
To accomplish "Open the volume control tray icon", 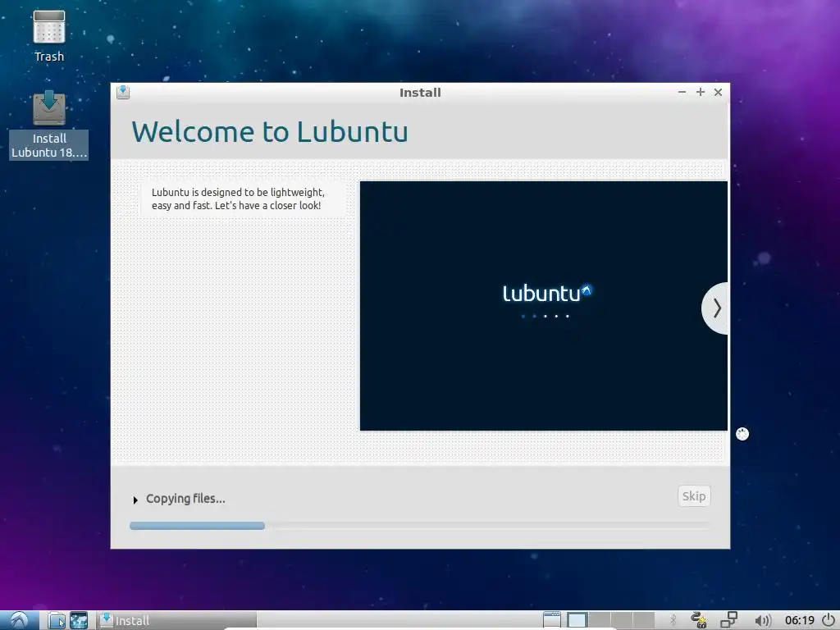I will [762, 620].
